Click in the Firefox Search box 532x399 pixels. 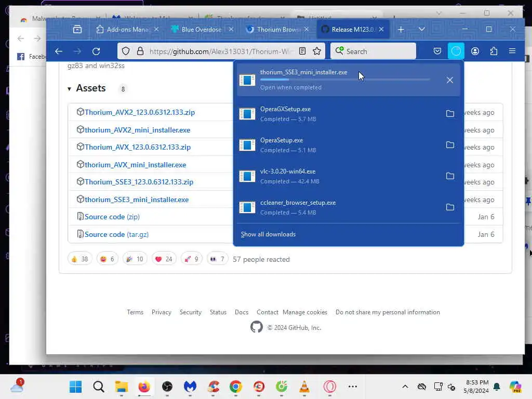[x=373, y=51]
